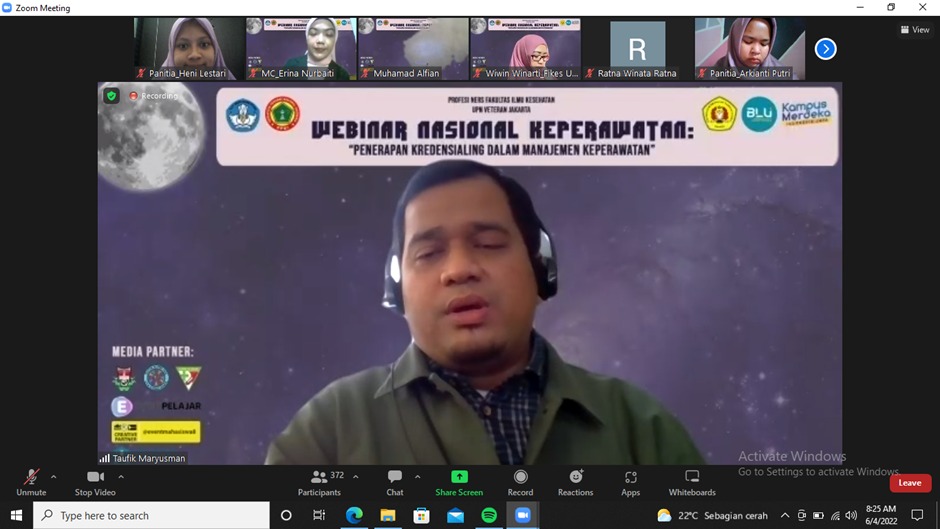Viewport: 940px width, 529px height.
Task: Select Ratna Winata Ratna participant tile
Action: 637,48
